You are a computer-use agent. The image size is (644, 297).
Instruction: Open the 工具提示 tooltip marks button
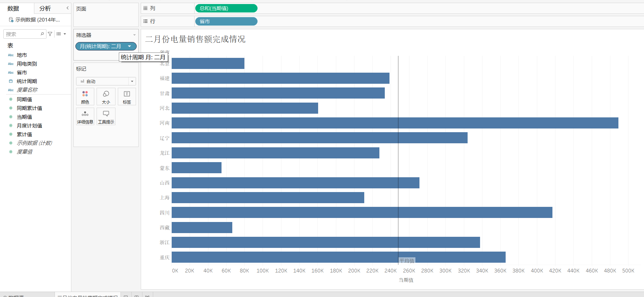coord(106,116)
